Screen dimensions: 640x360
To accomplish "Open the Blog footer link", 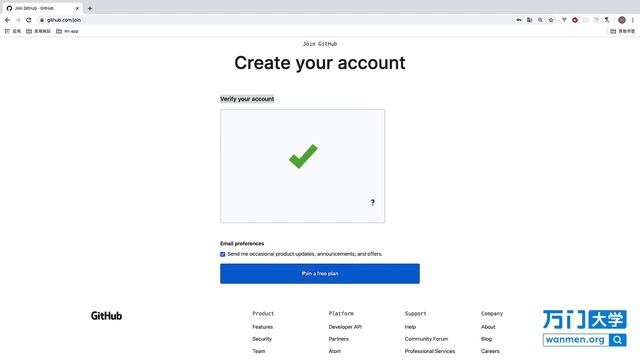I will tap(486, 339).
